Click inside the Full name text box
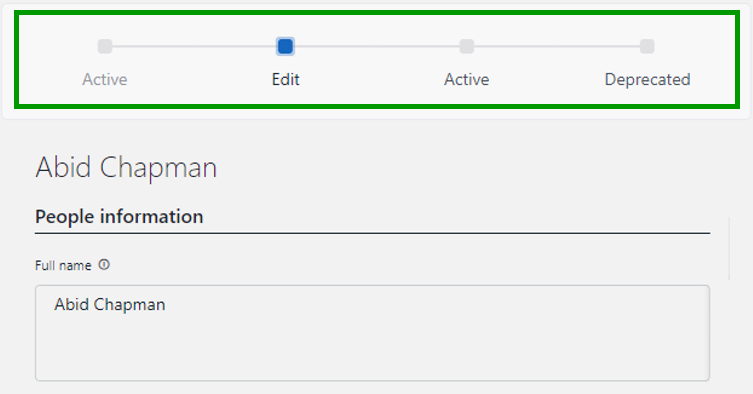The height and width of the screenshot is (394, 753). (x=372, y=333)
